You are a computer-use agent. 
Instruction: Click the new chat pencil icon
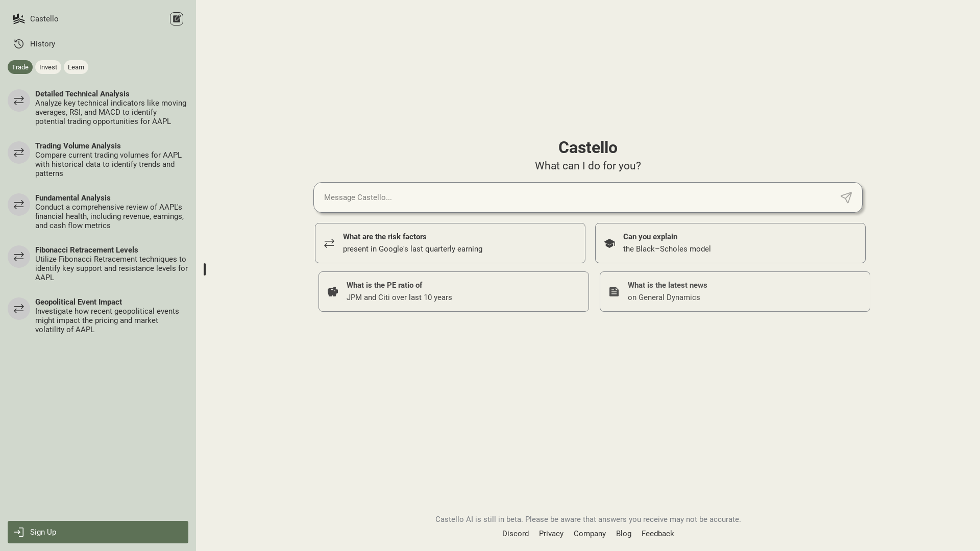click(x=176, y=18)
